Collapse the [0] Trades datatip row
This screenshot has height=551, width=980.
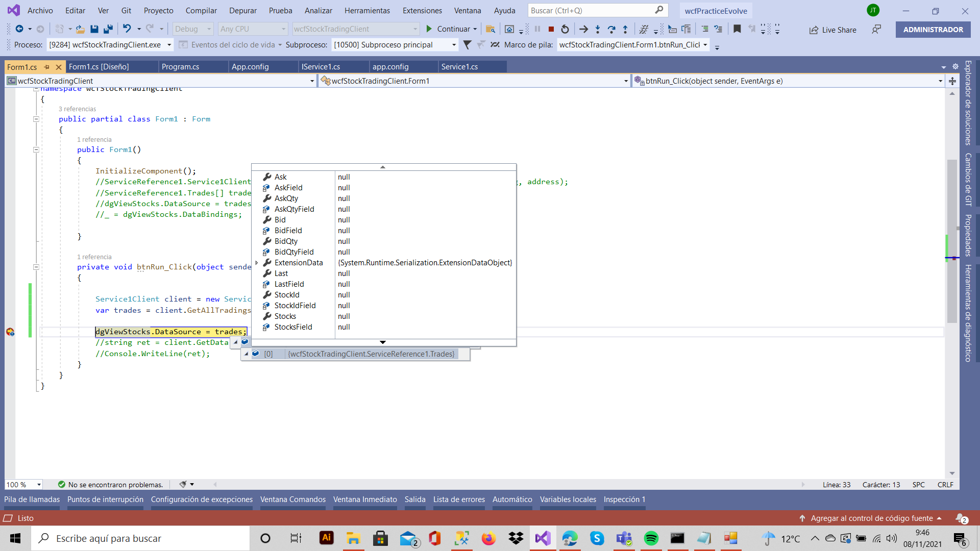(x=247, y=354)
